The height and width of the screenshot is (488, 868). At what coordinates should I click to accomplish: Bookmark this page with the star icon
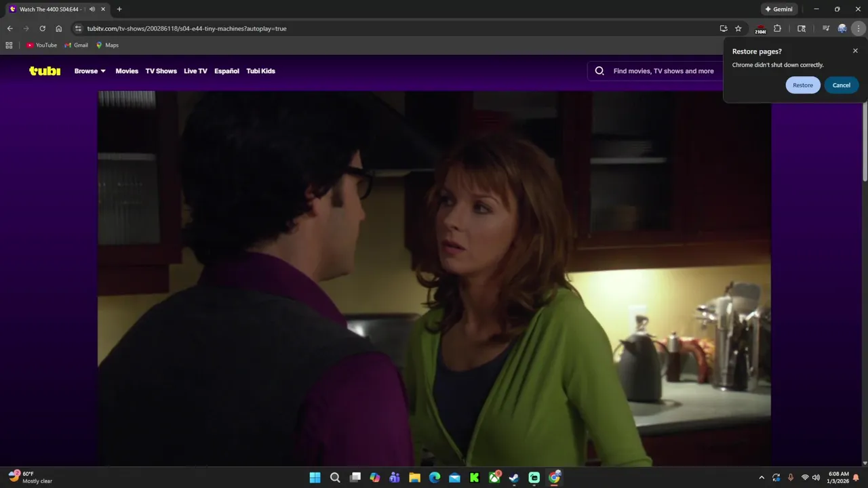tap(738, 28)
